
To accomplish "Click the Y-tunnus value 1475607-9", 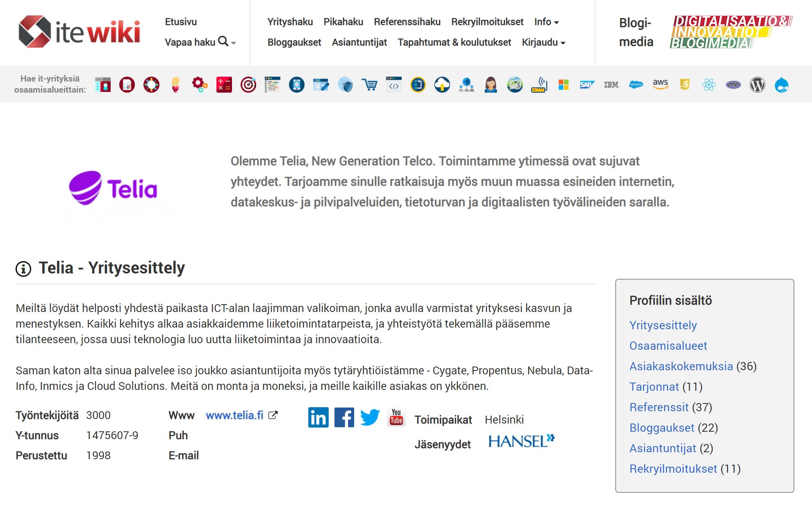I will point(112,435).
